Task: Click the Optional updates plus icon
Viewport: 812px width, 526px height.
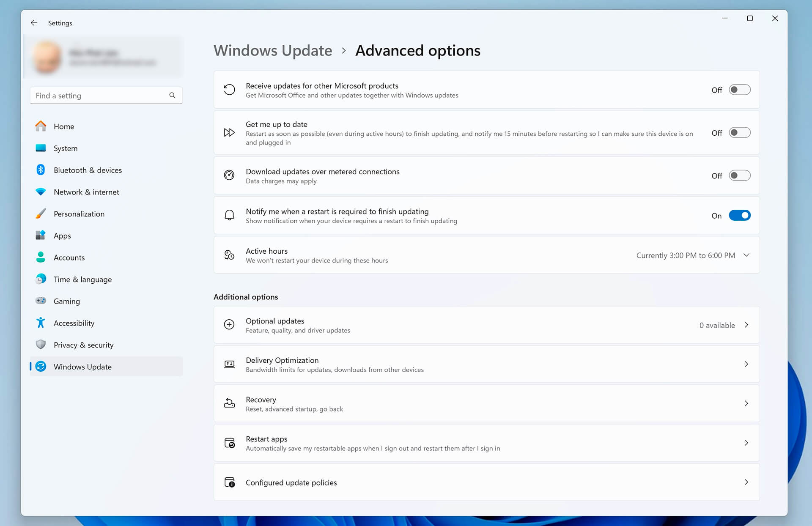Action: click(229, 325)
